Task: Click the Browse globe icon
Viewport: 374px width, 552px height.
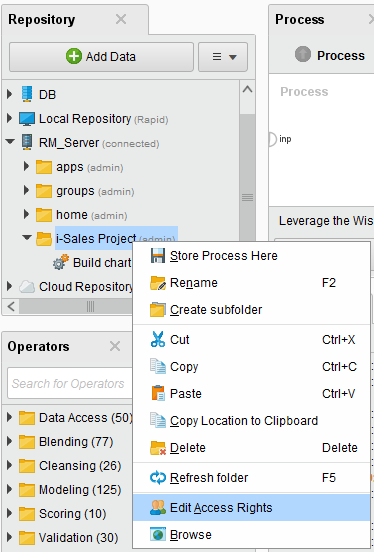Action: 158,534
